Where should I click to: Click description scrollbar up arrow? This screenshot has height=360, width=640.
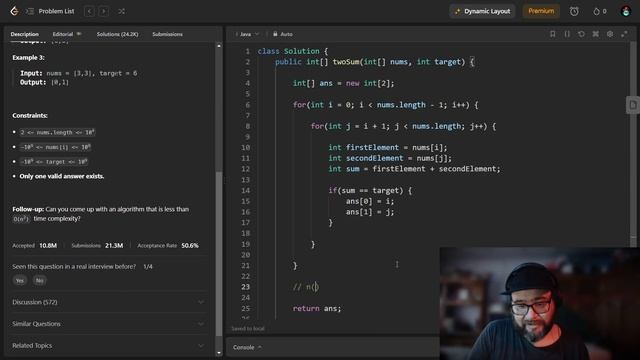[219, 46]
